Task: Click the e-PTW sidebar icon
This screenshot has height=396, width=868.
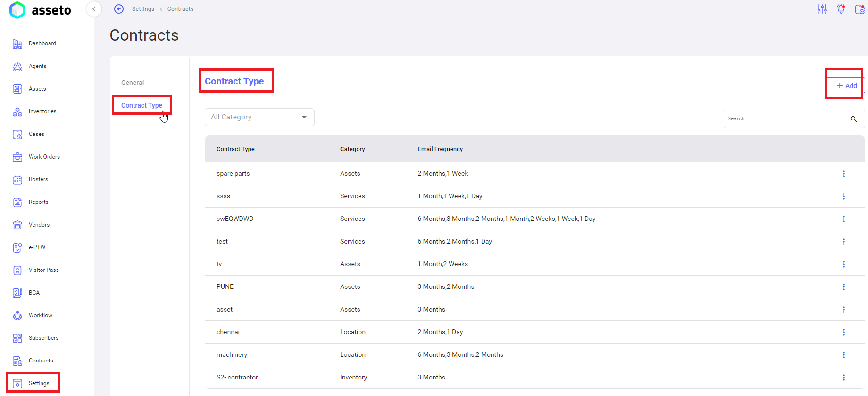Action: tap(17, 248)
